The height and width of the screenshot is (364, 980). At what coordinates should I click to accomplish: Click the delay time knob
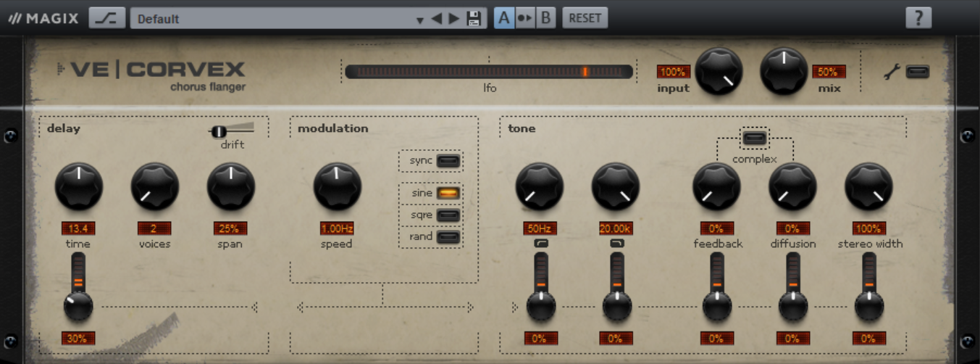click(78, 186)
